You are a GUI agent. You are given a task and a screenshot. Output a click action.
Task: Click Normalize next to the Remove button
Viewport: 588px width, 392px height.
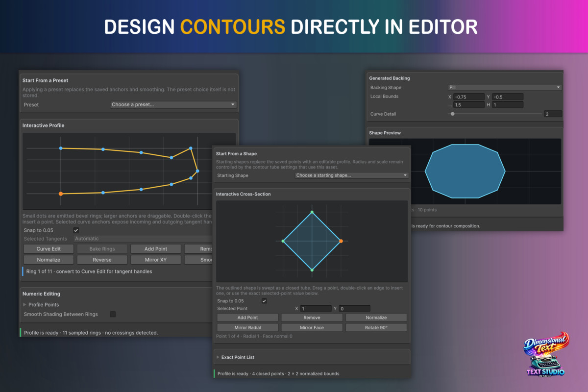(x=376, y=318)
